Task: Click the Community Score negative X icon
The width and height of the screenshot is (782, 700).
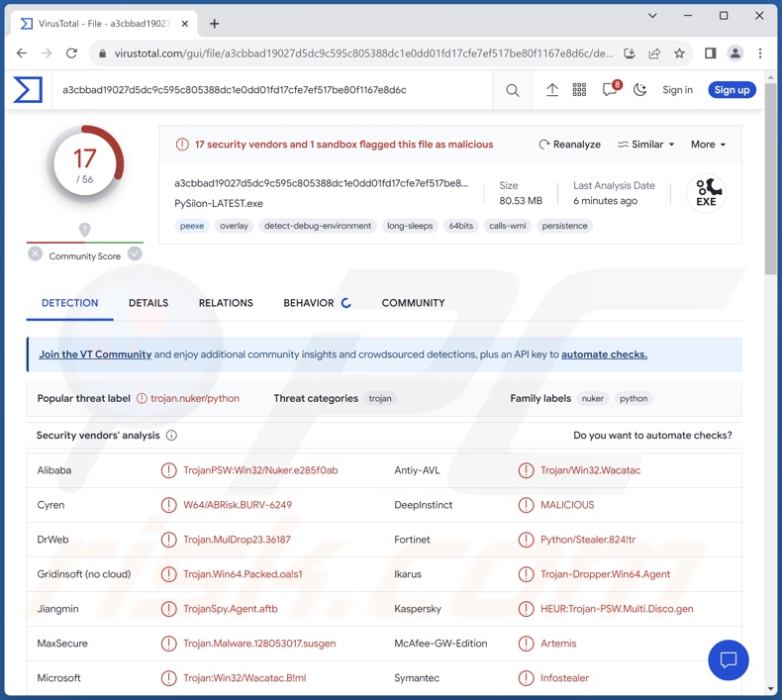Action: point(35,254)
